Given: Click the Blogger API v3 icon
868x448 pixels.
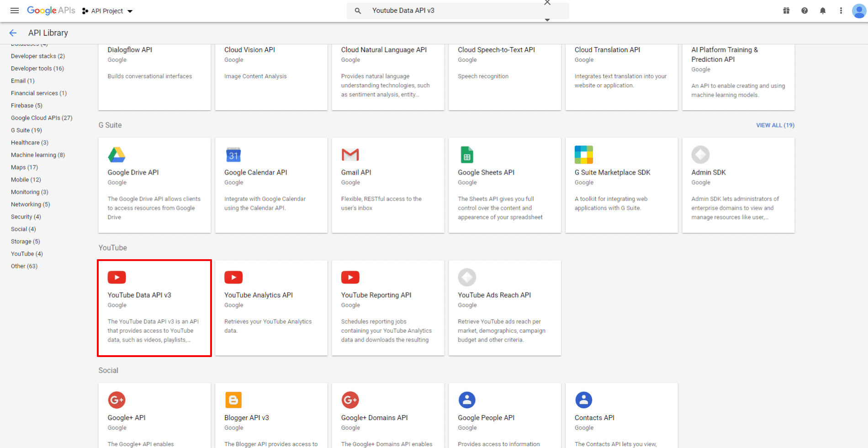Looking at the screenshot, I should tap(233, 400).
